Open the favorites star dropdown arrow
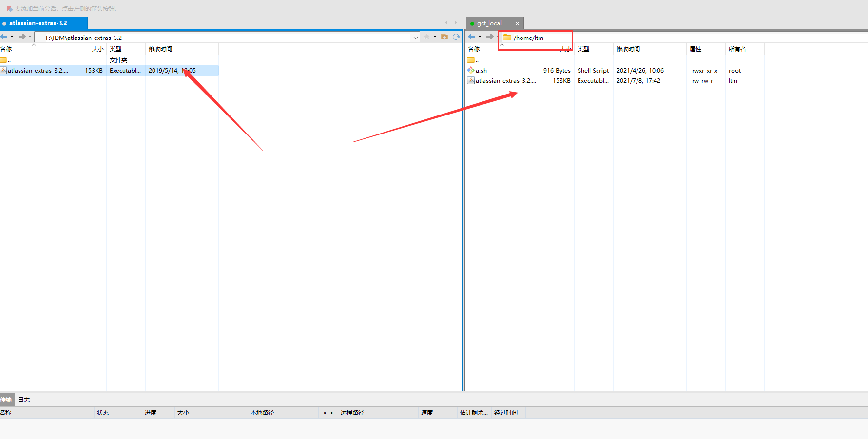 tap(435, 37)
